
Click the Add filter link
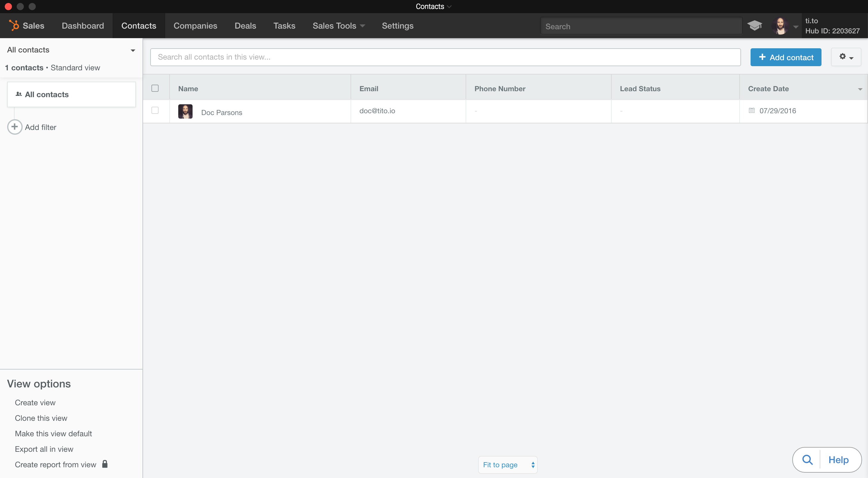click(41, 127)
